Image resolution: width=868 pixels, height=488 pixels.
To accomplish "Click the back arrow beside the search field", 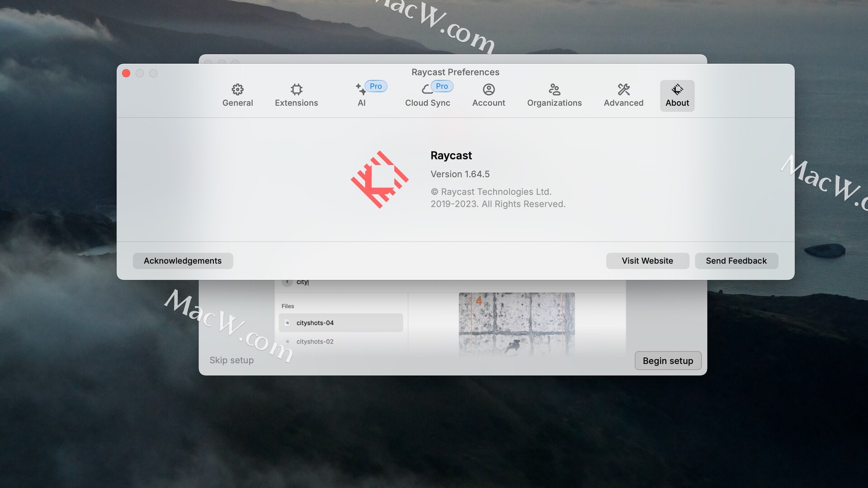I will coord(287,282).
